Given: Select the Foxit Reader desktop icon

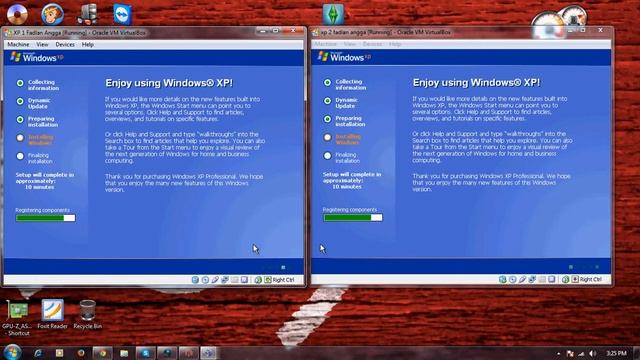Looking at the screenshot, I should pos(52,314).
